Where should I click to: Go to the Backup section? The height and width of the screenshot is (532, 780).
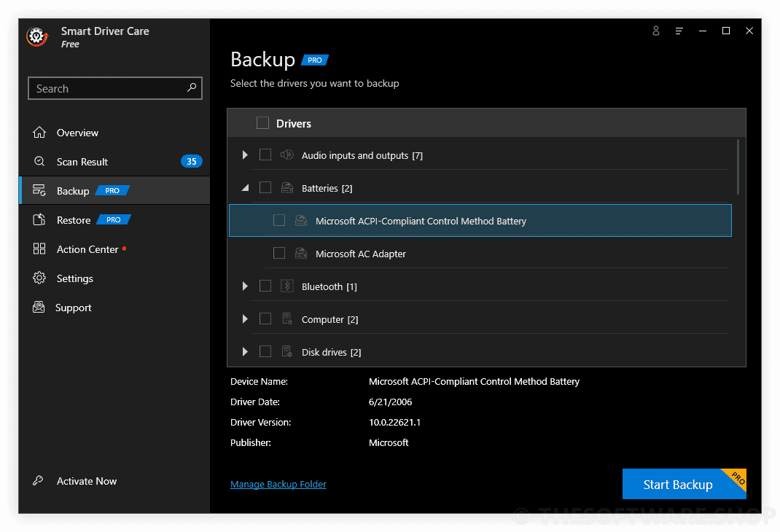[x=114, y=190]
